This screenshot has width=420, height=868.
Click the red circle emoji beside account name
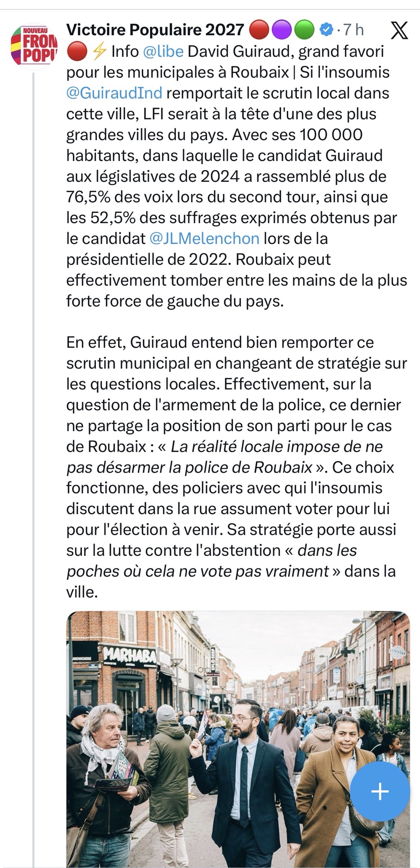tap(259, 30)
